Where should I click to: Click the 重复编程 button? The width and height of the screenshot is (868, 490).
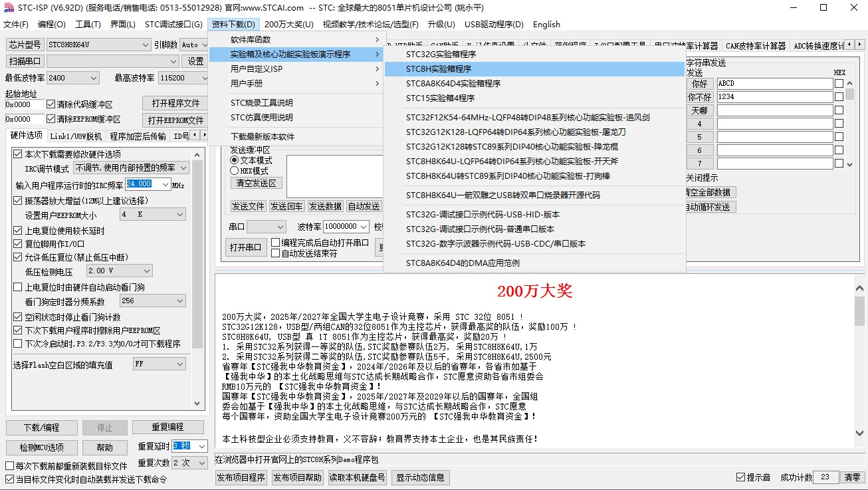pos(167,427)
